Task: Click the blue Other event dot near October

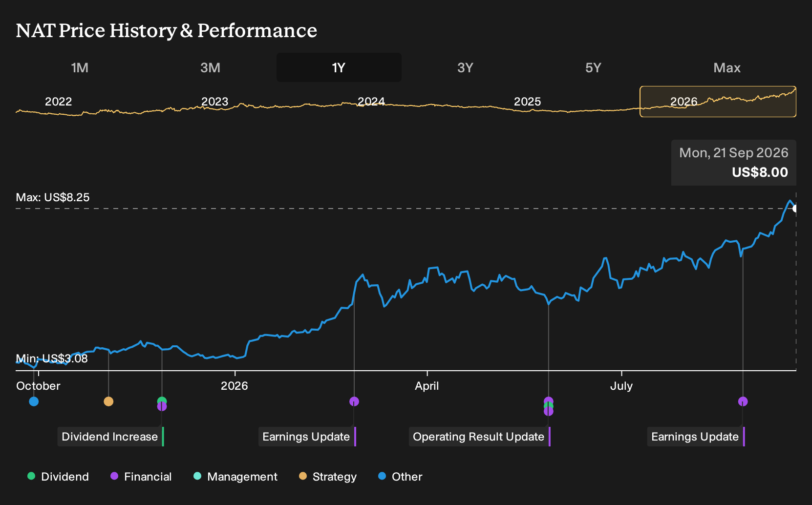Action: click(x=34, y=401)
